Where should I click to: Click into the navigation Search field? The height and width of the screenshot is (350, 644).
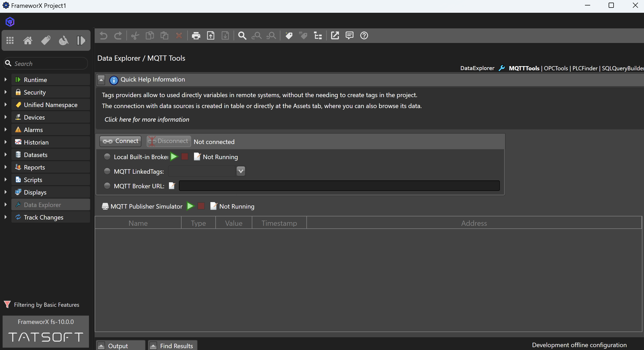click(46, 64)
